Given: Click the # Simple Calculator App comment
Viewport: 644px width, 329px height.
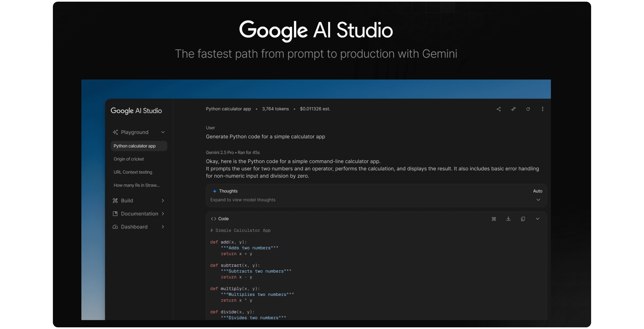Looking at the screenshot, I should [240, 230].
